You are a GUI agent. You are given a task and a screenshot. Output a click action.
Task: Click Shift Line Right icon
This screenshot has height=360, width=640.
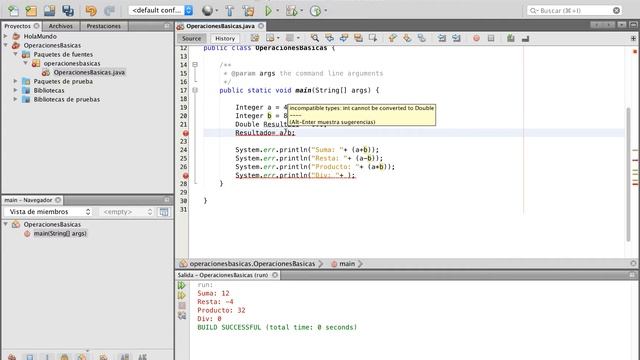point(456,38)
